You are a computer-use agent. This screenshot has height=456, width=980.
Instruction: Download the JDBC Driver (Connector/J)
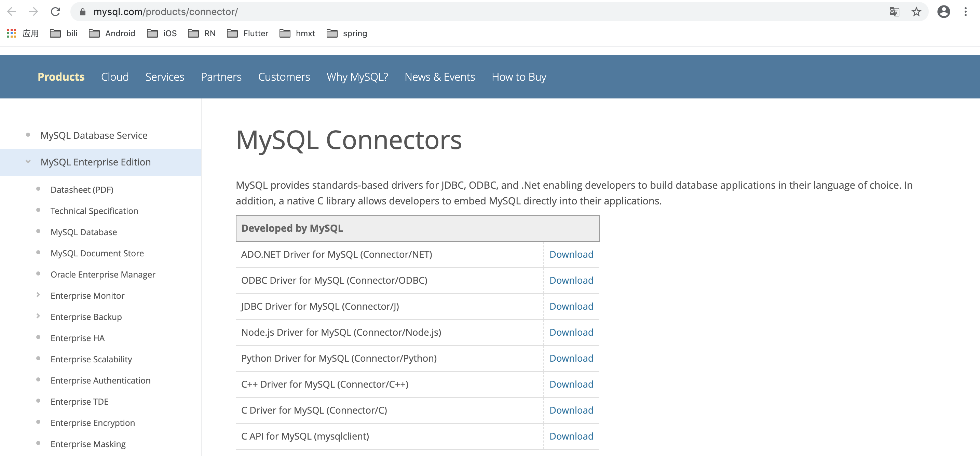coord(571,306)
